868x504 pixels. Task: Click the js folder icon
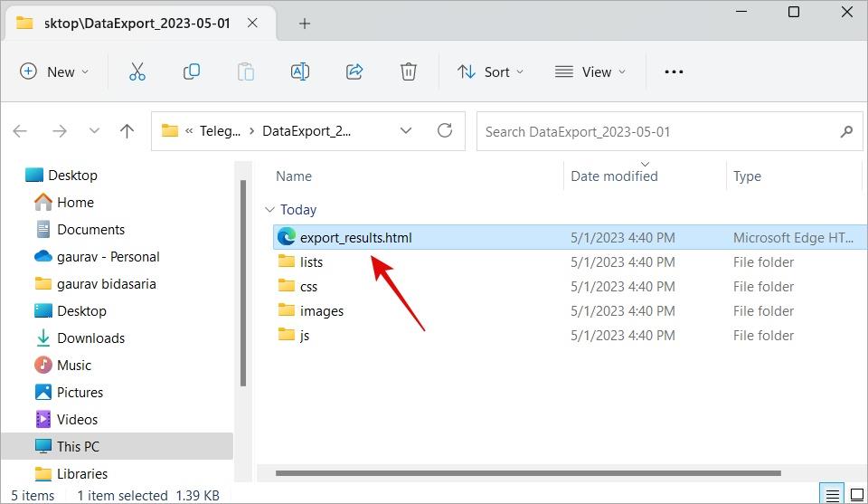(x=287, y=335)
